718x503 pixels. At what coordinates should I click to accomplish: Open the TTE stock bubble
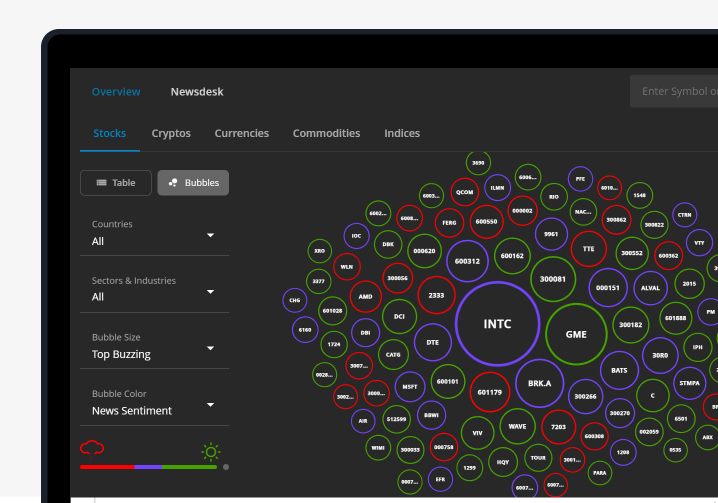coord(589,248)
